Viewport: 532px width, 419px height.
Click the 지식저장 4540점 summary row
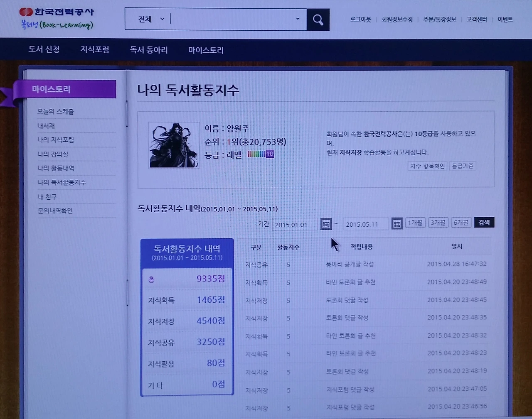click(x=187, y=321)
